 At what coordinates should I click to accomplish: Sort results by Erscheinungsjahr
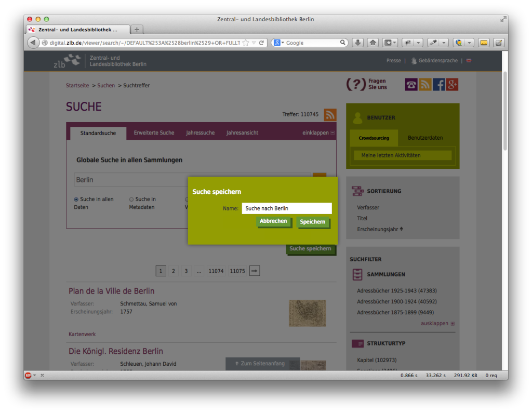(x=380, y=229)
